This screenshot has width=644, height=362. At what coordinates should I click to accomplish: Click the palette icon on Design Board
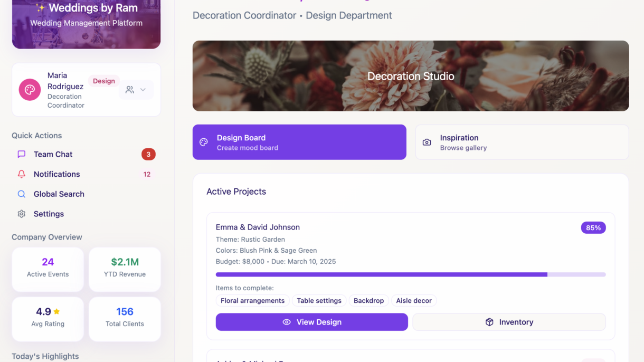204,142
